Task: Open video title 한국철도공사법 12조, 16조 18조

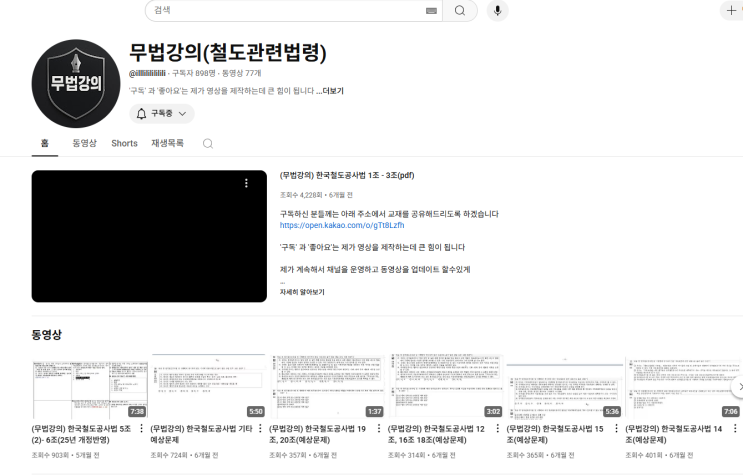Action: tap(436, 434)
